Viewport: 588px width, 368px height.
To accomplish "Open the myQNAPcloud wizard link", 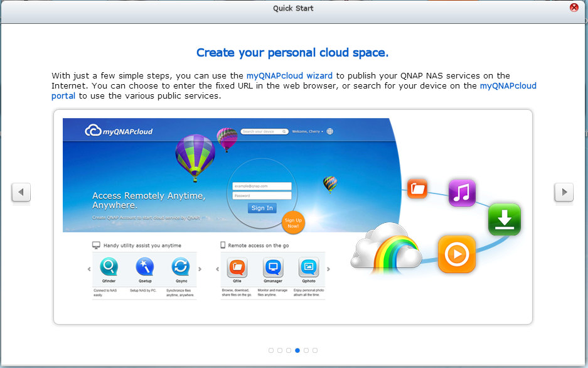I will tap(289, 76).
